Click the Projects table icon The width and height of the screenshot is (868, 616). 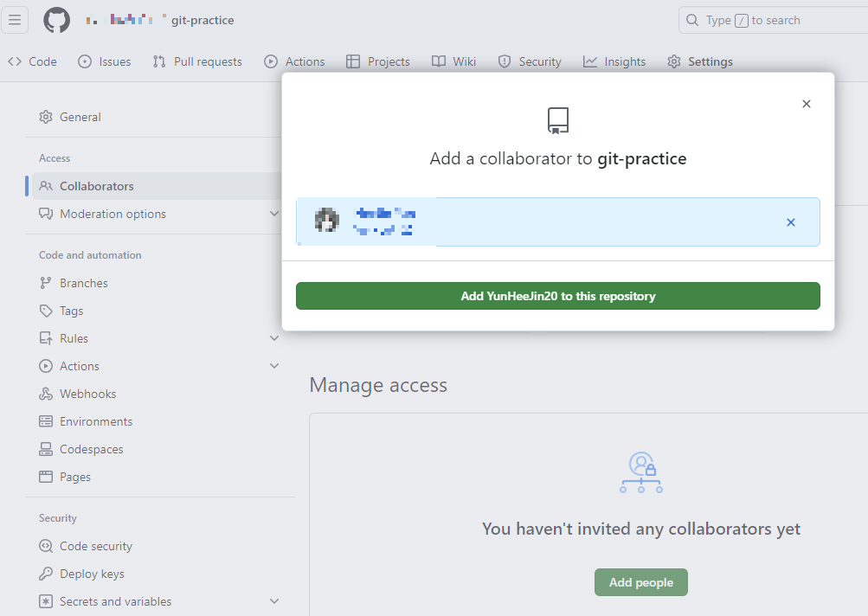tap(353, 61)
